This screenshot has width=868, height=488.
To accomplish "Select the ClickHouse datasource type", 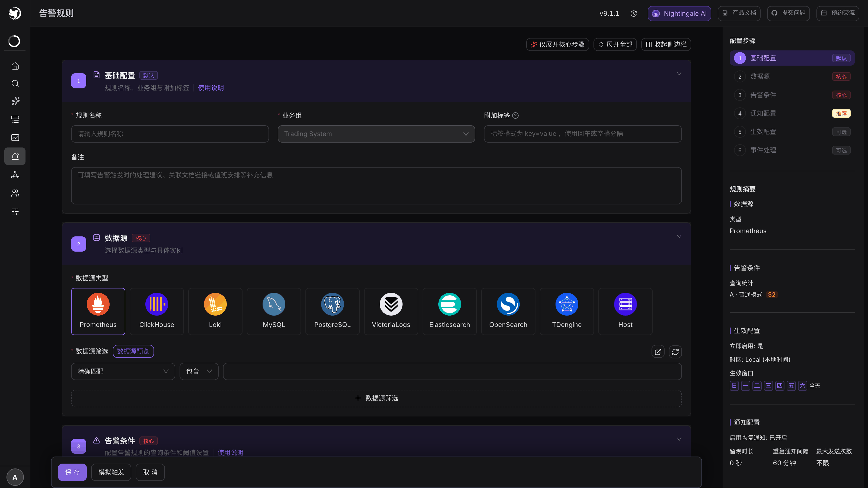I will pyautogui.click(x=157, y=311).
